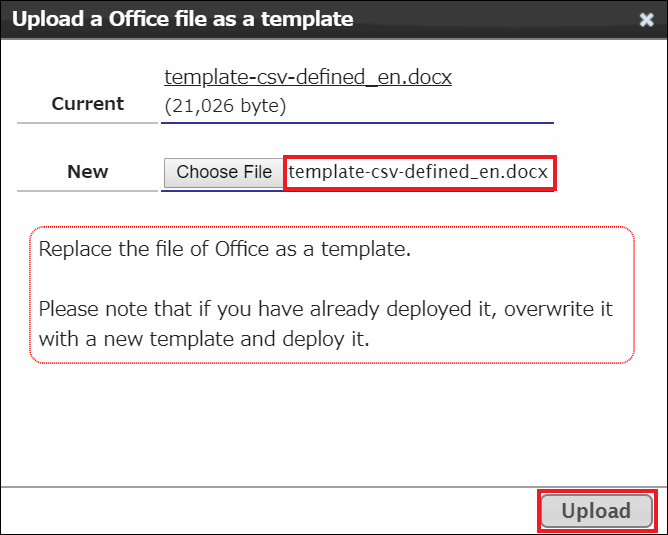Close the upload dialog with the X icon
Viewport: 668px width, 535px height.
tap(646, 20)
